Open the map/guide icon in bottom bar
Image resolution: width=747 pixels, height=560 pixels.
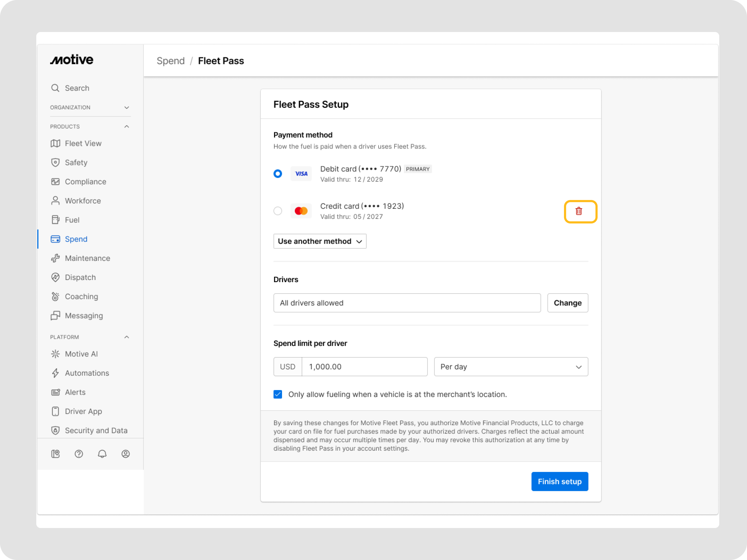pyautogui.click(x=55, y=454)
